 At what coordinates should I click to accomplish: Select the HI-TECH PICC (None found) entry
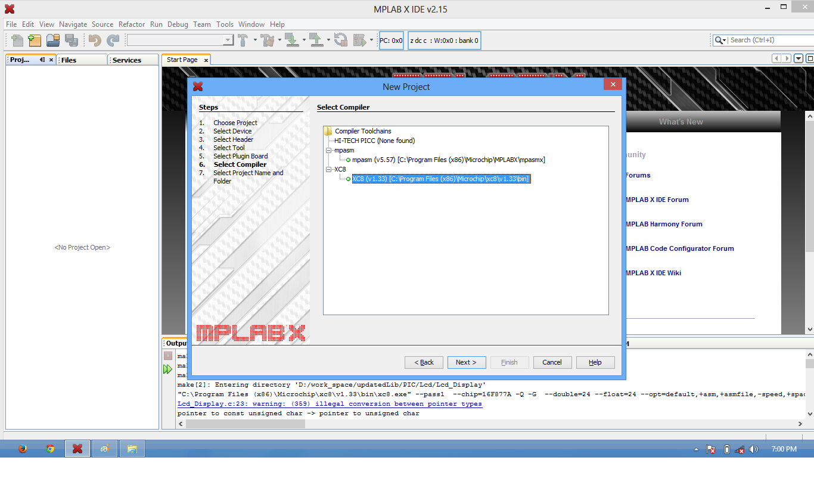click(374, 141)
